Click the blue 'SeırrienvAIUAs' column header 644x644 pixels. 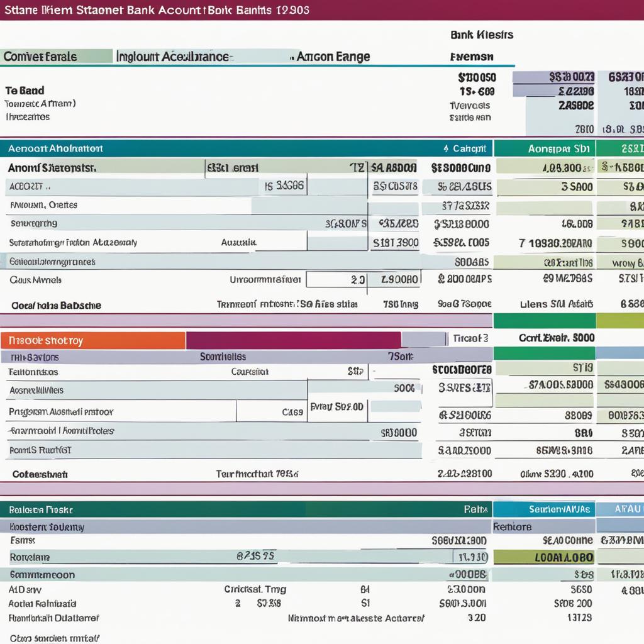(x=544, y=509)
